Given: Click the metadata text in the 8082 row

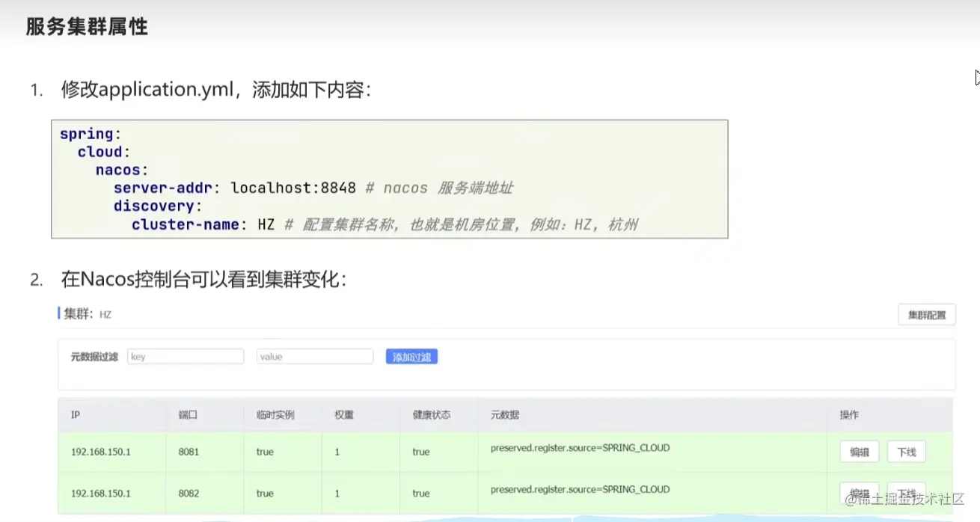Looking at the screenshot, I should coord(580,489).
